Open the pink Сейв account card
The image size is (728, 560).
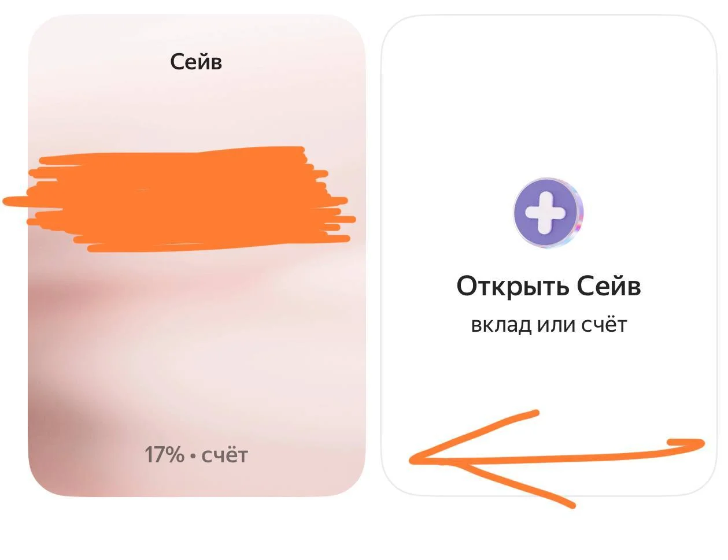click(197, 255)
